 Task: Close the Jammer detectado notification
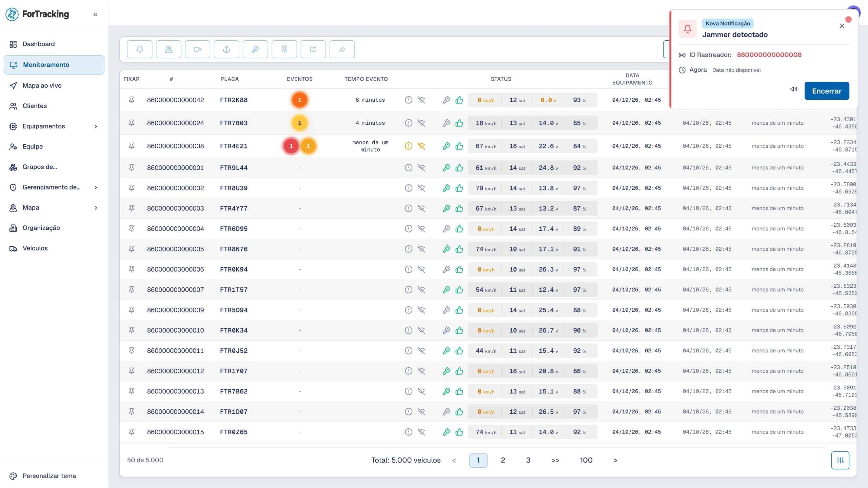pos(842,26)
